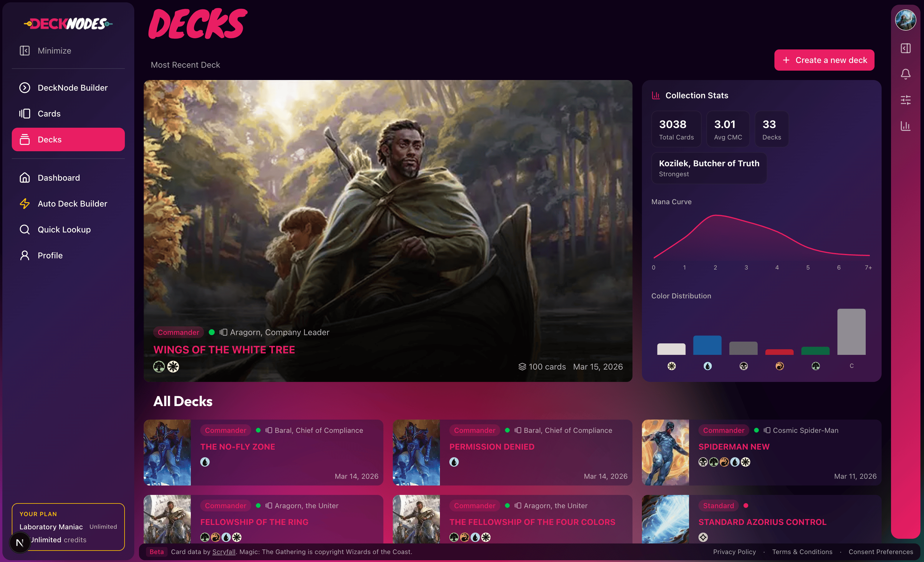
Task: Open the user avatar in top right
Action: [905, 20]
